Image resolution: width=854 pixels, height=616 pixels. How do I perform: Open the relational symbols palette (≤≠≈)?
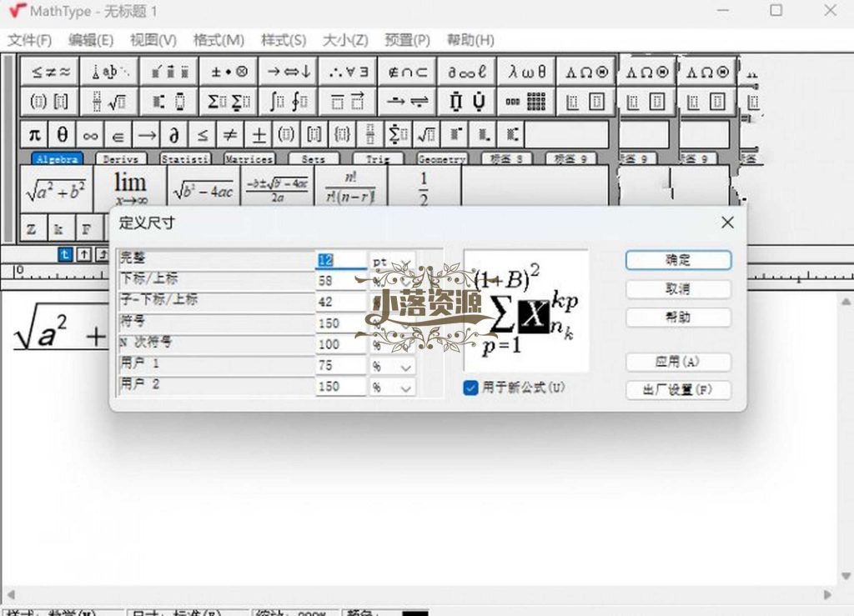50,72
